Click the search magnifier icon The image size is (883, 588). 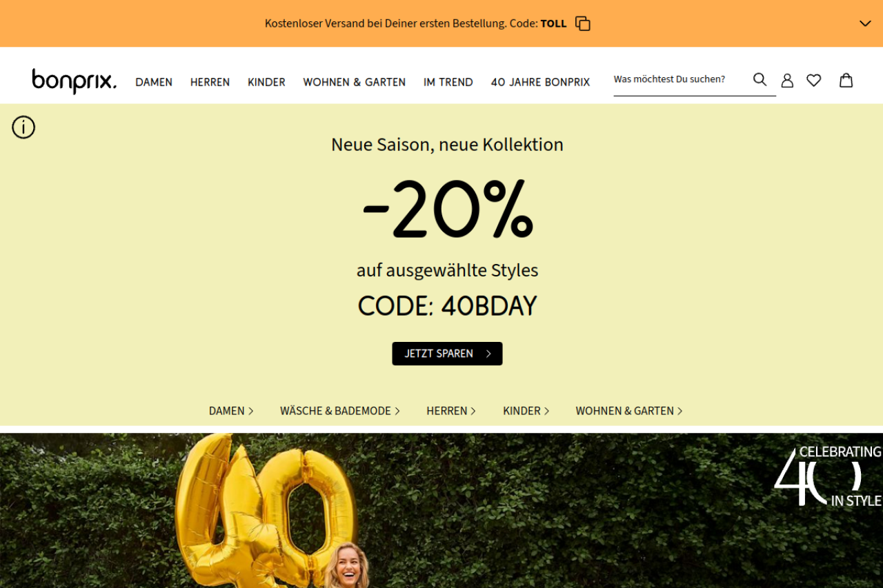click(x=760, y=79)
